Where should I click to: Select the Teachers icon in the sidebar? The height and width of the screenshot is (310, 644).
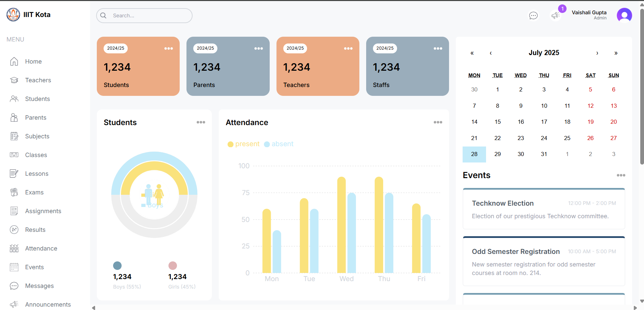(14, 80)
